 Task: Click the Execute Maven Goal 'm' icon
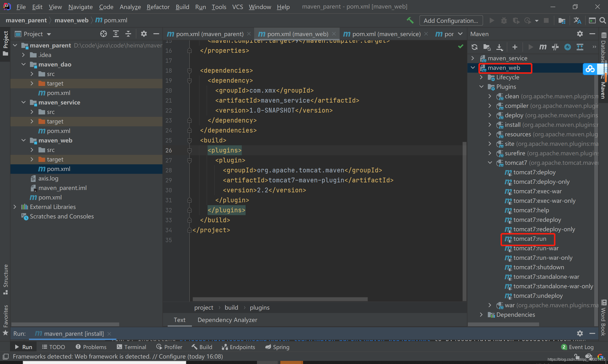pyautogui.click(x=543, y=47)
